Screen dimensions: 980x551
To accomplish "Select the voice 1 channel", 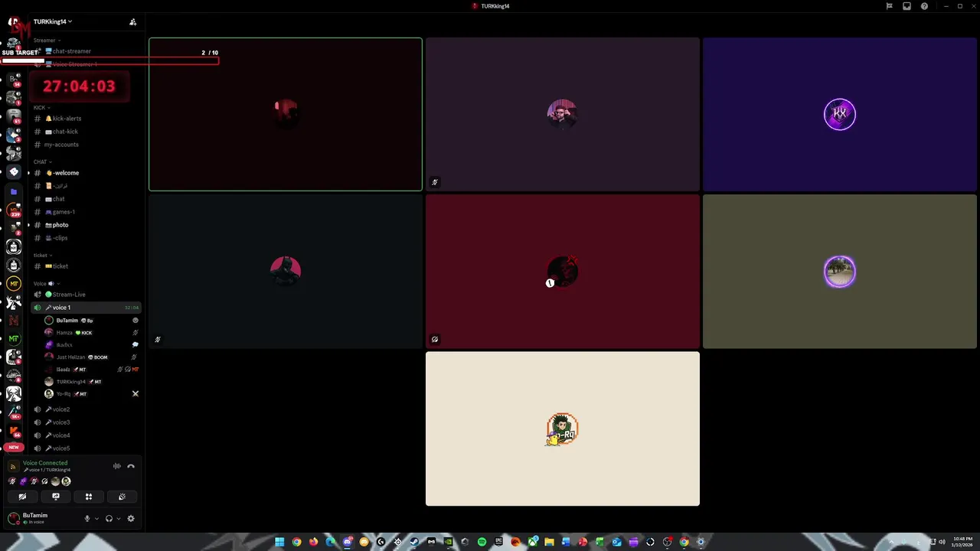I will pos(86,308).
